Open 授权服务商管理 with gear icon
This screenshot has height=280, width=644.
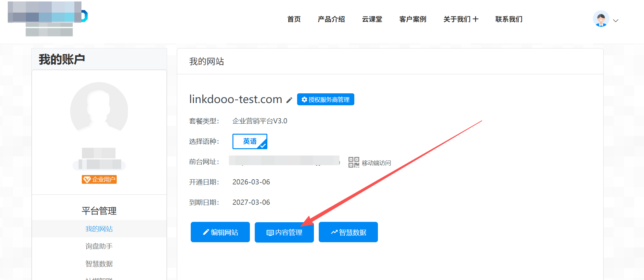pyautogui.click(x=326, y=99)
